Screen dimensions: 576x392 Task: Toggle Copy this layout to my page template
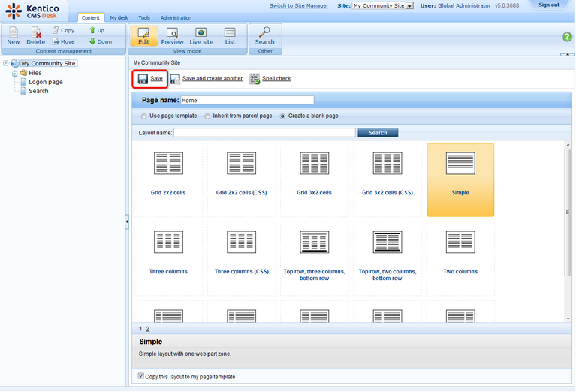tap(140, 375)
